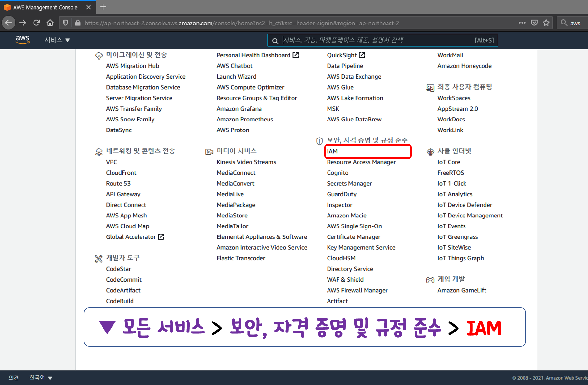The height and width of the screenshot is (385, 588).
Task: Click the external link icon beside QuickSight
Action: click(x=362, y=55)
